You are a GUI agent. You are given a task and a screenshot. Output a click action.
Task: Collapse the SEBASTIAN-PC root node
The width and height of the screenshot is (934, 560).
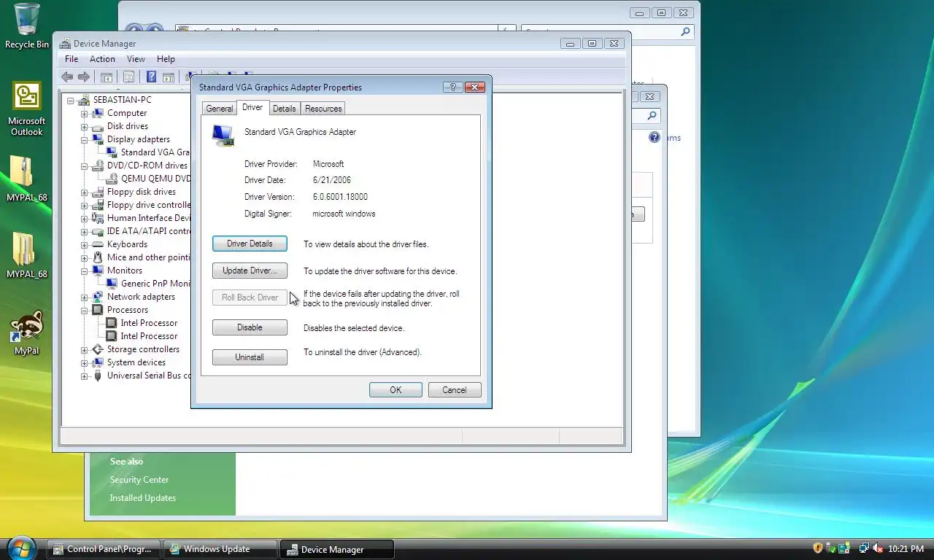click(x=71, y=100)
